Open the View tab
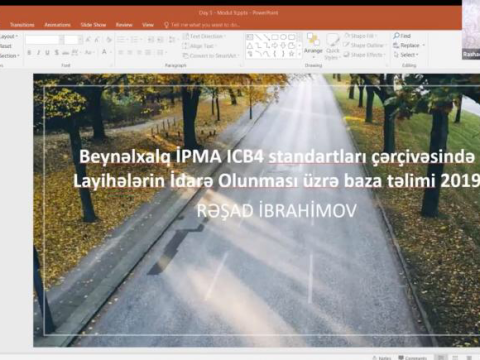The height and width of the screenshot is (360, 480). 148,25
